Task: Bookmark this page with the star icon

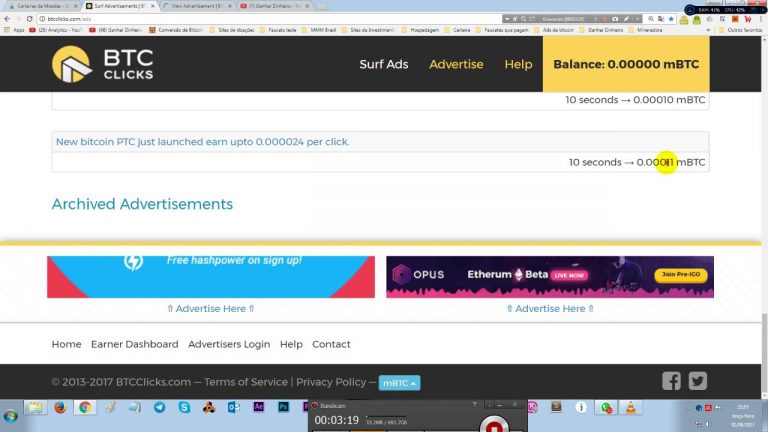Action: pos(671,19)
